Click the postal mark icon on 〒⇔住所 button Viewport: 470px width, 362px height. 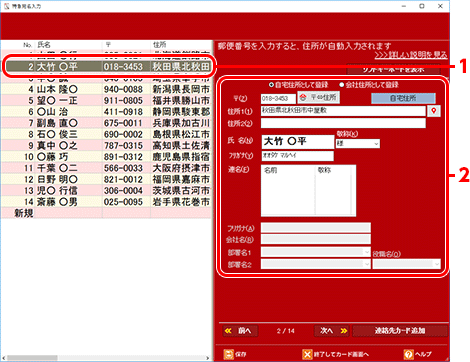coord(303,97)
